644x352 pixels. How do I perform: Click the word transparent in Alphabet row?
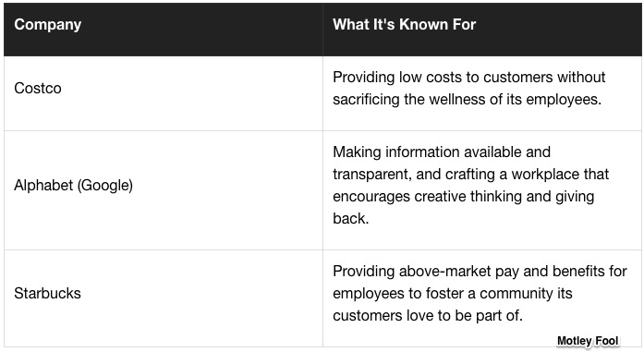click(371, 174)
